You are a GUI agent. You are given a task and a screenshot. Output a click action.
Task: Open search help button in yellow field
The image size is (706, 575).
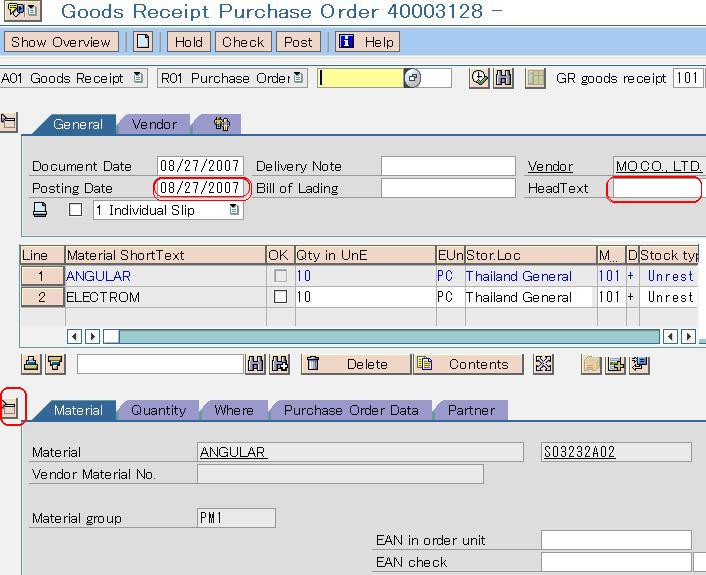click(x=412, y=78)
